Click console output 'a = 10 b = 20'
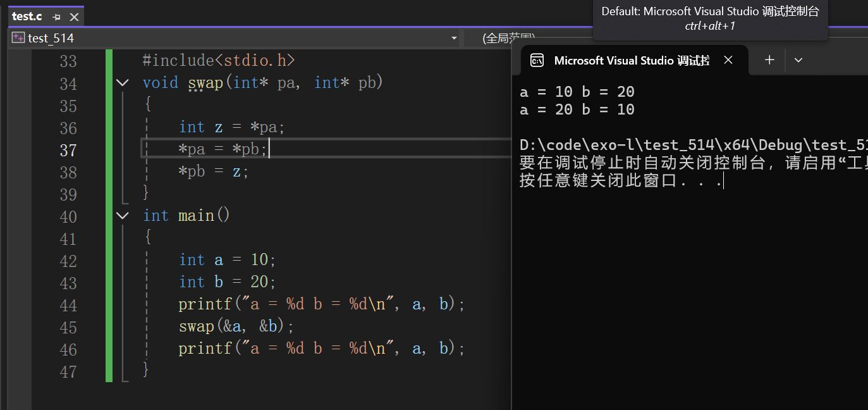The height and width of the screenshot is (410, 868). point(577,92)
